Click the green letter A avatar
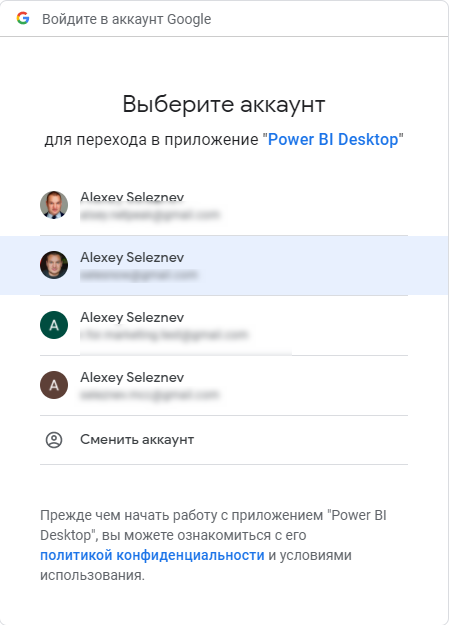This screenshot has width=451, height=625. point(54,325)
